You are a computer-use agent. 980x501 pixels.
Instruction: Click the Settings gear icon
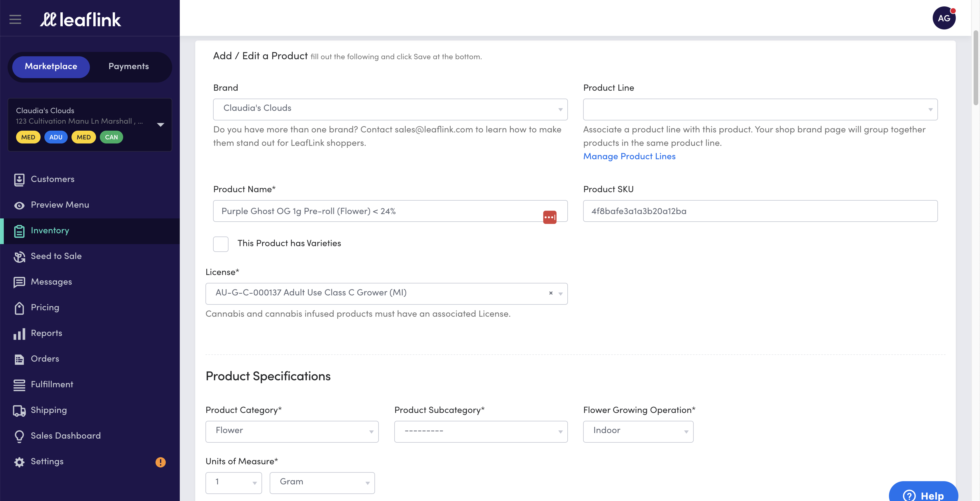click(19, 462)
